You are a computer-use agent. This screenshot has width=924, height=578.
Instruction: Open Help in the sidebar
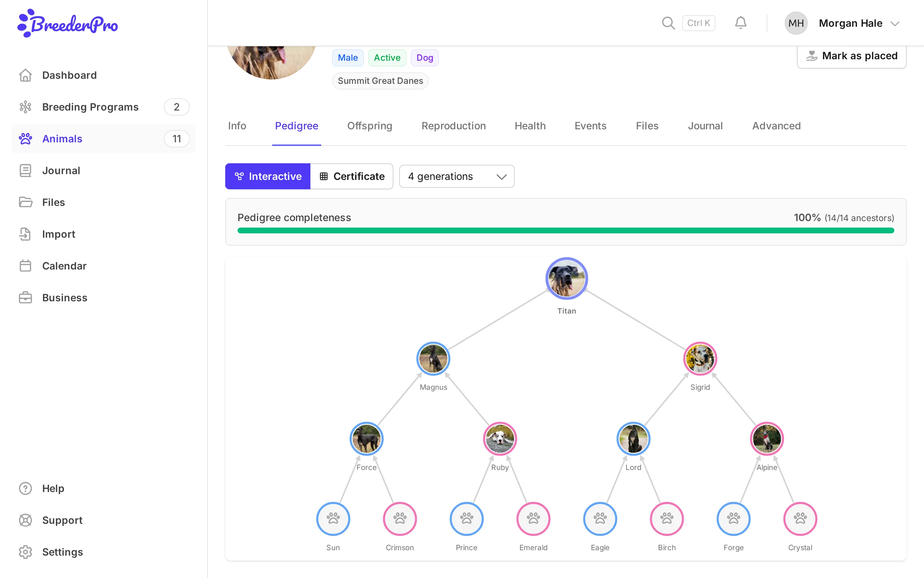tap(104, 488)
